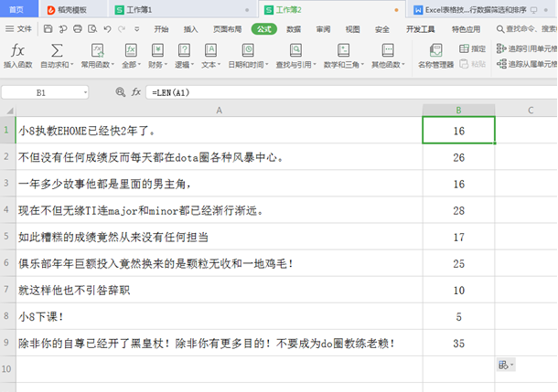
Task: Click the Insert Function fx icon in ribbon
Action: tap(17, 50)
